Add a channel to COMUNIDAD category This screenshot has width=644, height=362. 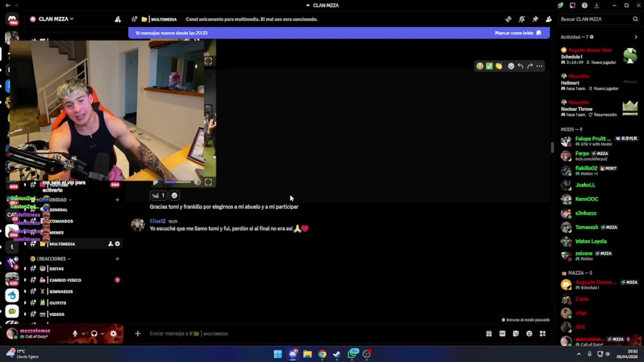[x=117, y=200]
